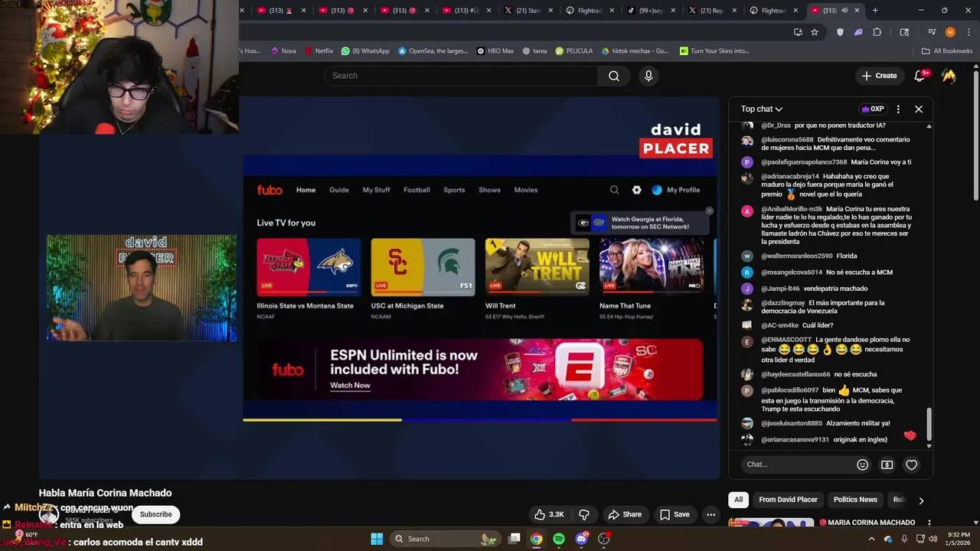This screenshot has height=551, width=980.
Task: Click the live chat scrollbar thumb
Action: coord(929,424)
